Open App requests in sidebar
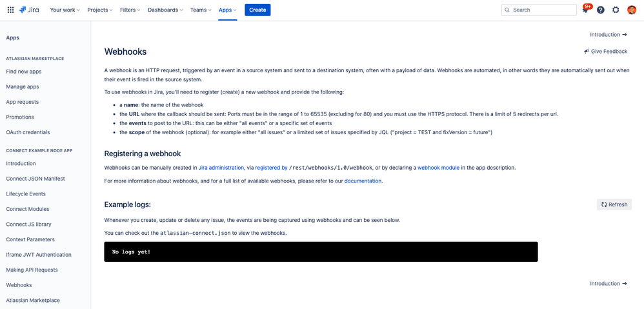The width and height of the screenshot is (644, 309). point(23,102)
